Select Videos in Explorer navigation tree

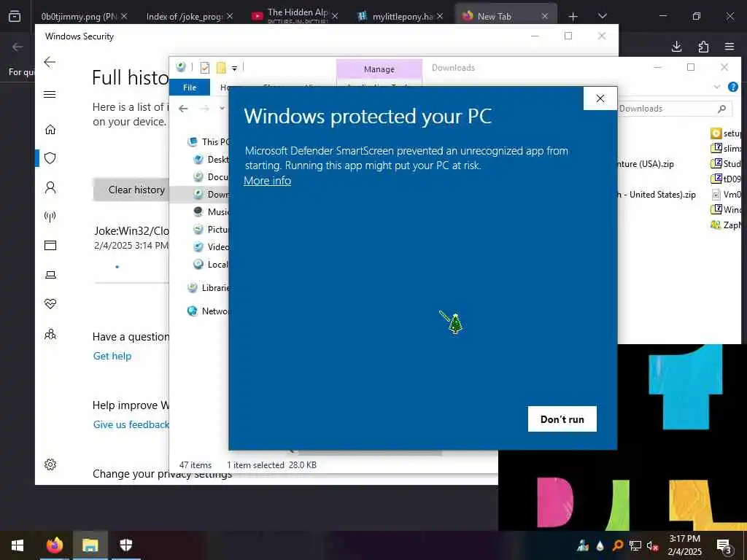[x=211, y=246]
